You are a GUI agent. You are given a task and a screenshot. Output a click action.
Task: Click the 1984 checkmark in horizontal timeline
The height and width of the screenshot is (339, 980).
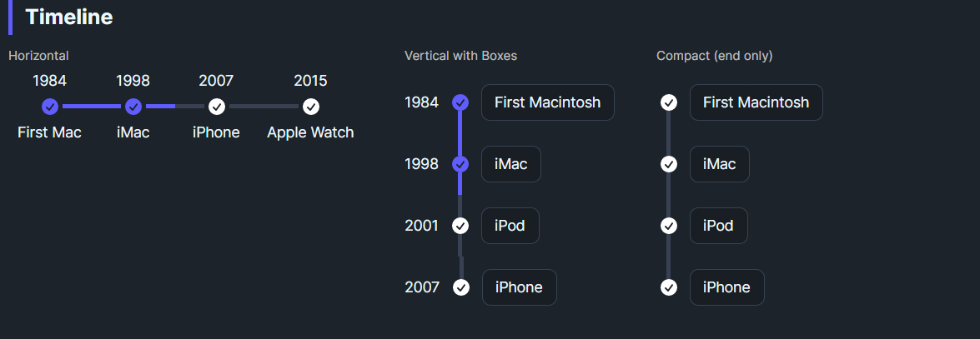(50, 107)
